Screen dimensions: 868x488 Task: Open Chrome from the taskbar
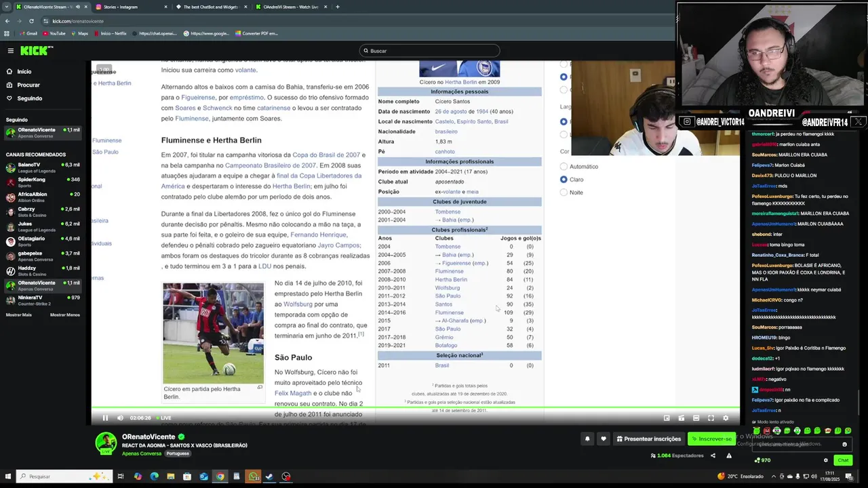coord(220,476)
